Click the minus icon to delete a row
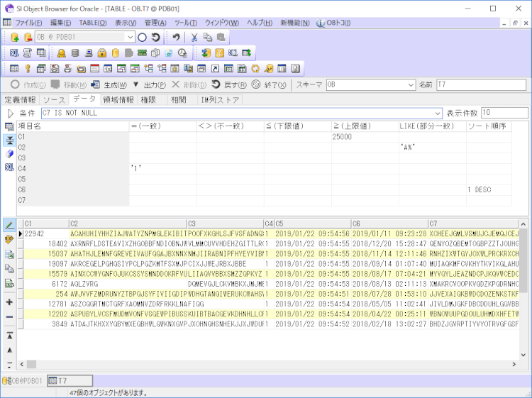 (9, 318)
